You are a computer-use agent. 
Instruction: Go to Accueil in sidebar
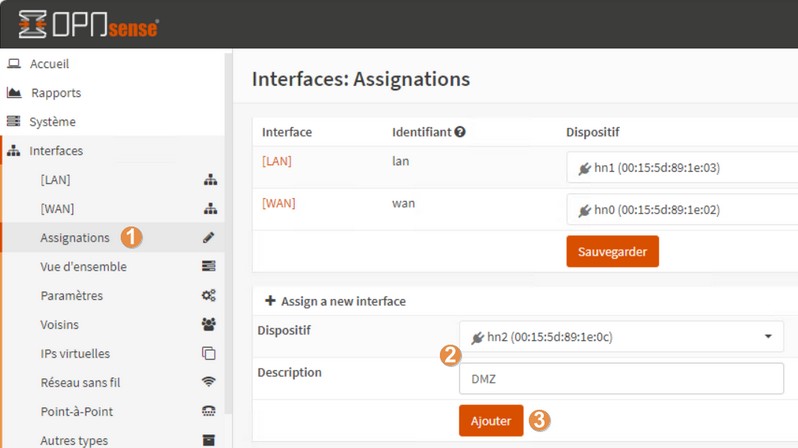49,64
